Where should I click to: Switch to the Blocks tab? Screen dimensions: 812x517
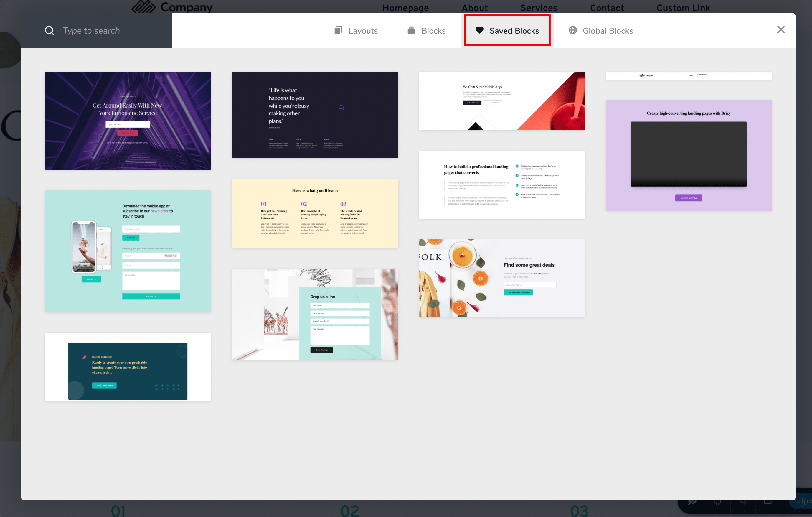point(427,31)
